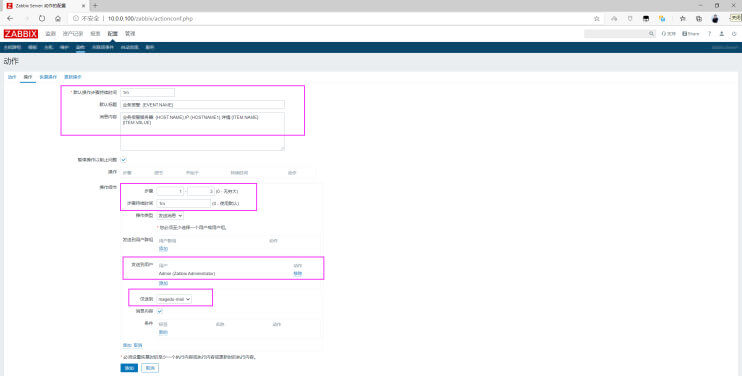Screen dimensions: 742x376
Task: Focus the default operation step duration field
Action: [x=148, y=93]
